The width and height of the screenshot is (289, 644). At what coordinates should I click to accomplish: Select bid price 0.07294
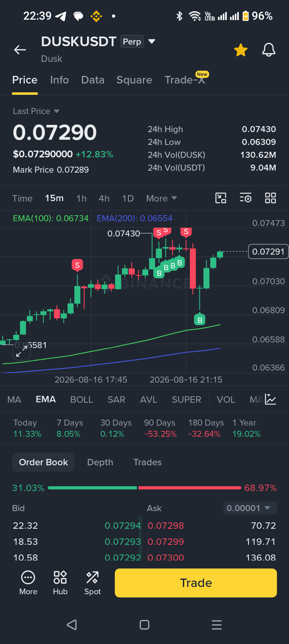pos(123,526)
